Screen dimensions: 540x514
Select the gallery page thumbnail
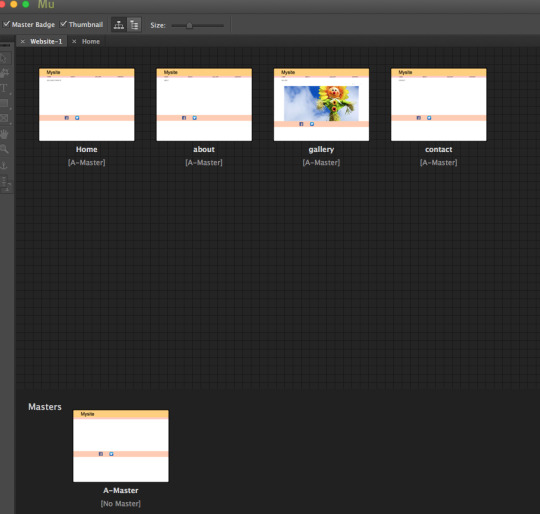(x=321, y=104)
